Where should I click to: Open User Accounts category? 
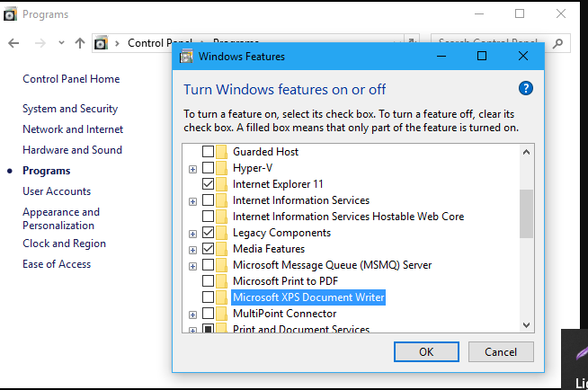pos(57,191)
